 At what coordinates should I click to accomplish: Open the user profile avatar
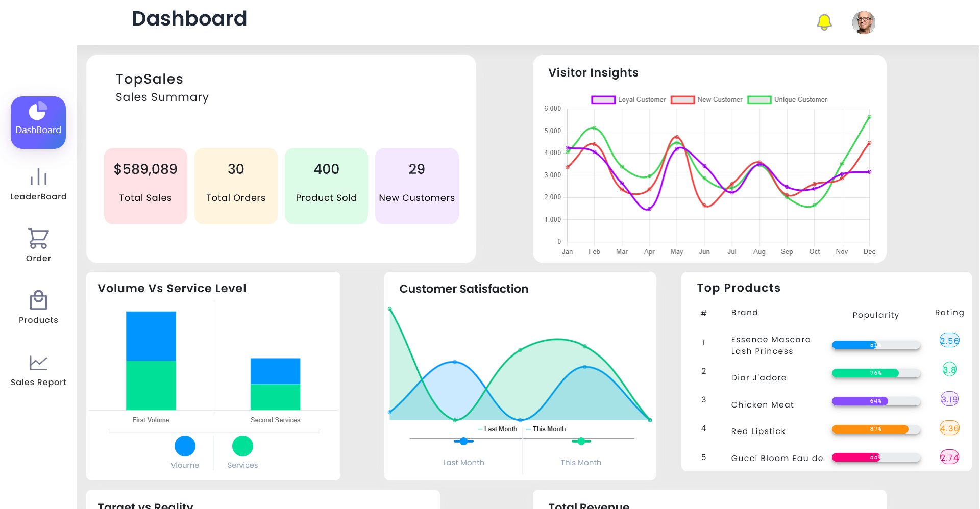pyautogui.click(x=864, y=22)
